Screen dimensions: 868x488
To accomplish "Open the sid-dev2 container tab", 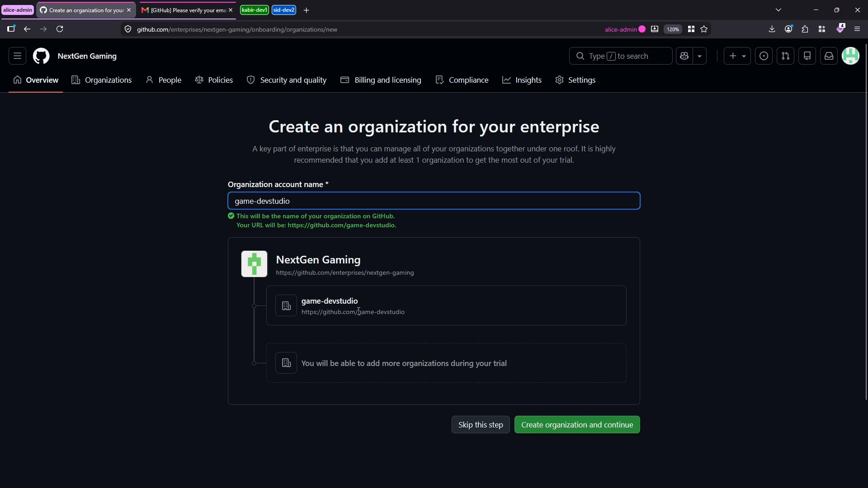I will click(284, 10).
